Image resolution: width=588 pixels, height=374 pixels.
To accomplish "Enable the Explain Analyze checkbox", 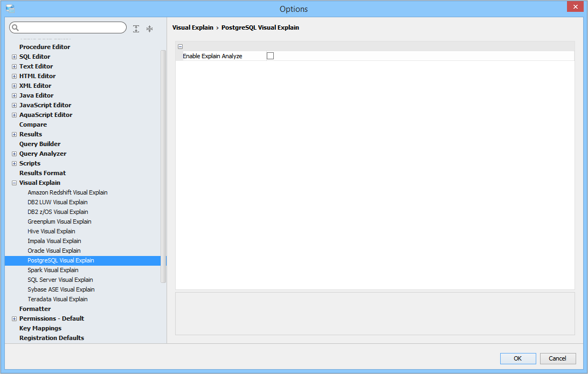I will (270, 56).
